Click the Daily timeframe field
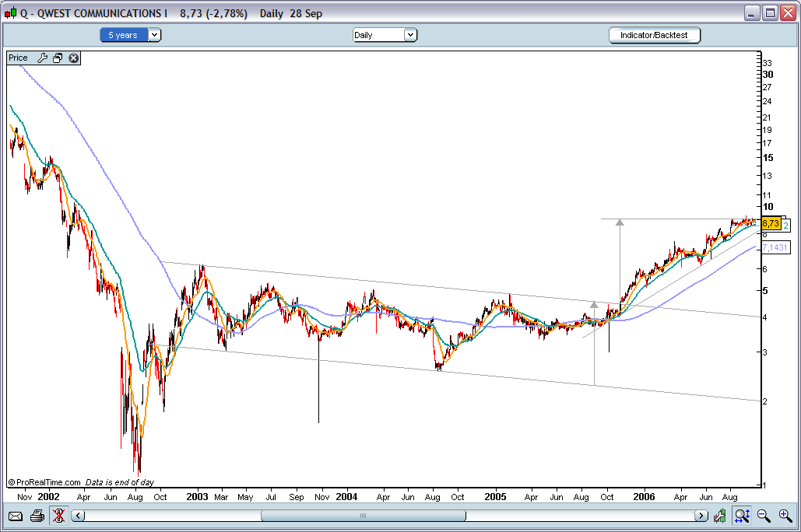The width and height of the screenshot is (801, 532). [x=379, y=35]
